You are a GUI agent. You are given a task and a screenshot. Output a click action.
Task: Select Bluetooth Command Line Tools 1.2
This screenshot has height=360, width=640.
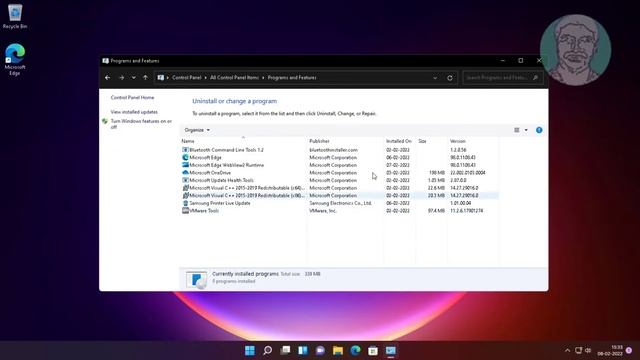[x=226, y=150]
